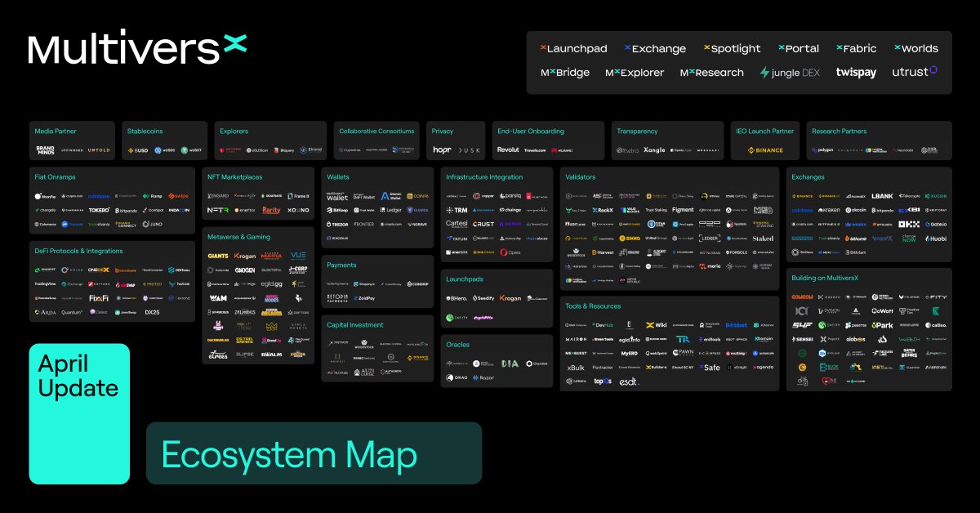
Task: Click the GIANTS logo in Metaverse & Gaming
Action: pyautogui.click(x=218, y=256)
